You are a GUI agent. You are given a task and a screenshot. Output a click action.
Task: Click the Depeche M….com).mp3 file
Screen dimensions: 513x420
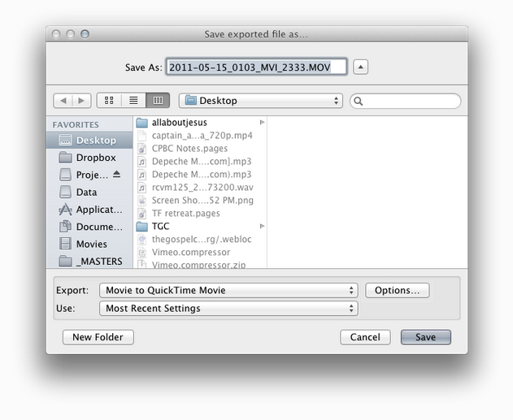[x=200, y=174]
